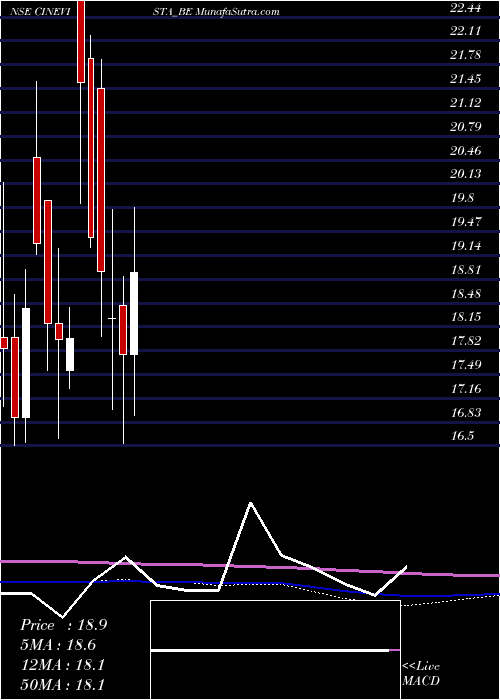This screenshot has height=700, width=500.
Task: Click the 18.81 price axis label
Action: point(466,270)
